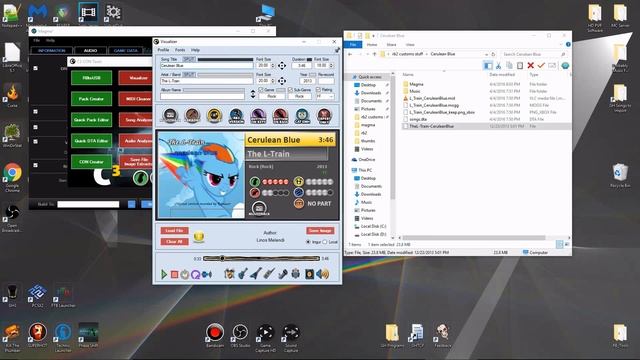The height and width of the screenshot is (360, 640).
Task: Open the Home ribbon tab in Explorer
Action: tap(372, 44)
